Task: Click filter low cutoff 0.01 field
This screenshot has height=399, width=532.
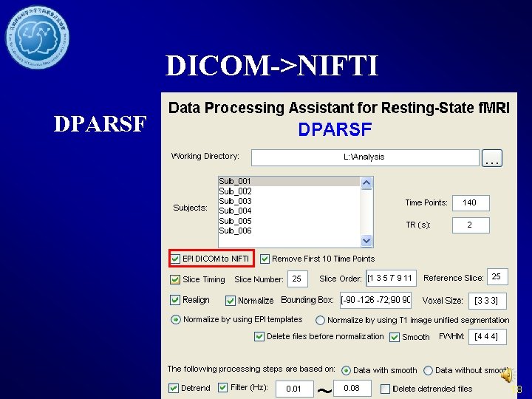Action: [x=295, y=389]
